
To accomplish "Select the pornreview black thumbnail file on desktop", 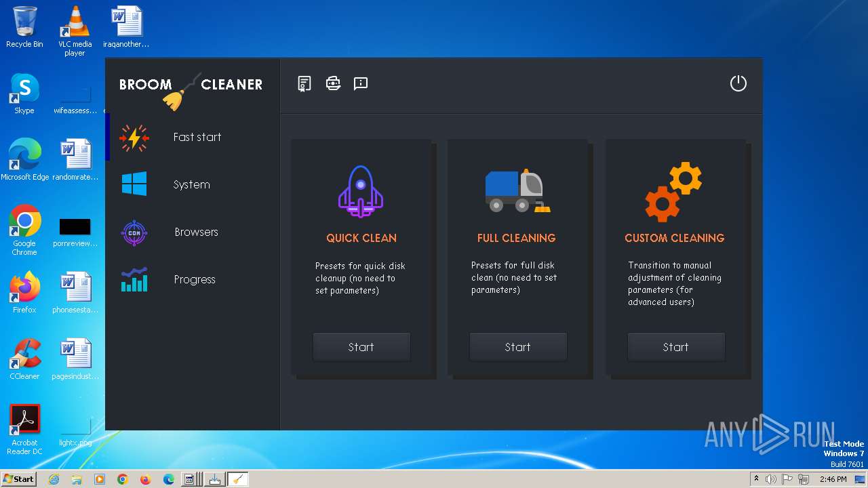I will point(75,232).
